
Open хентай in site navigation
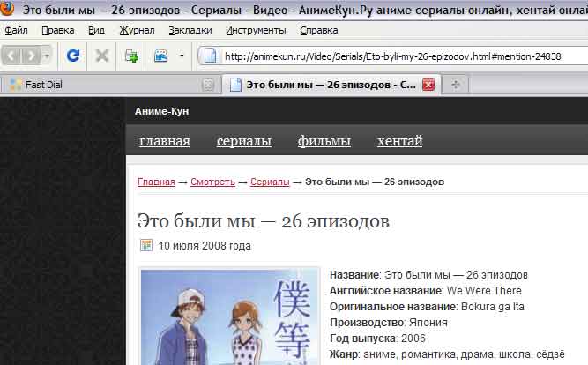pos(399,141)
